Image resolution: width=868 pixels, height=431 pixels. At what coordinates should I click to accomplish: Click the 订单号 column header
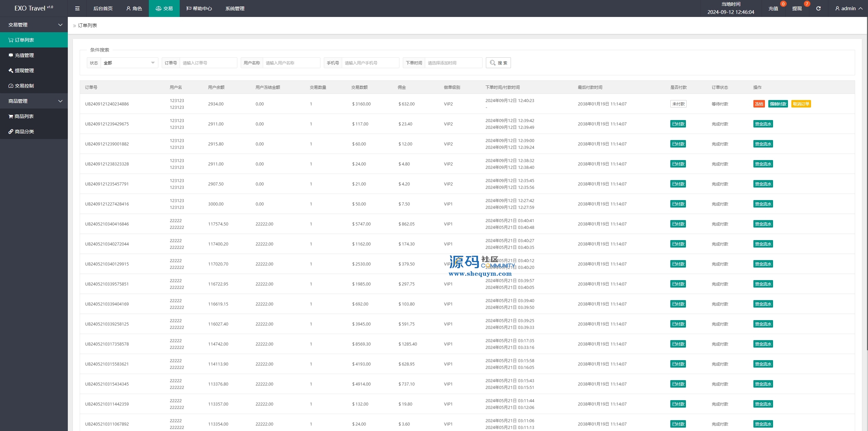click(91, 87)
